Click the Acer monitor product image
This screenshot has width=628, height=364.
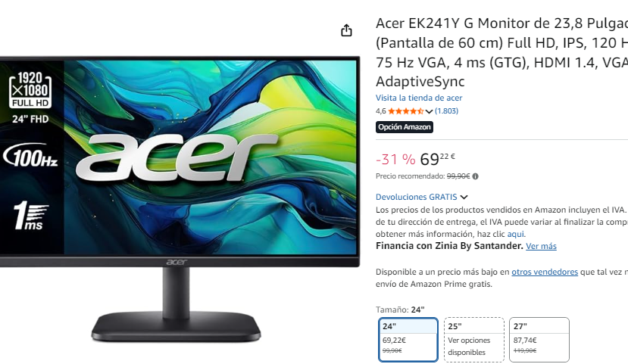point(180,199)
